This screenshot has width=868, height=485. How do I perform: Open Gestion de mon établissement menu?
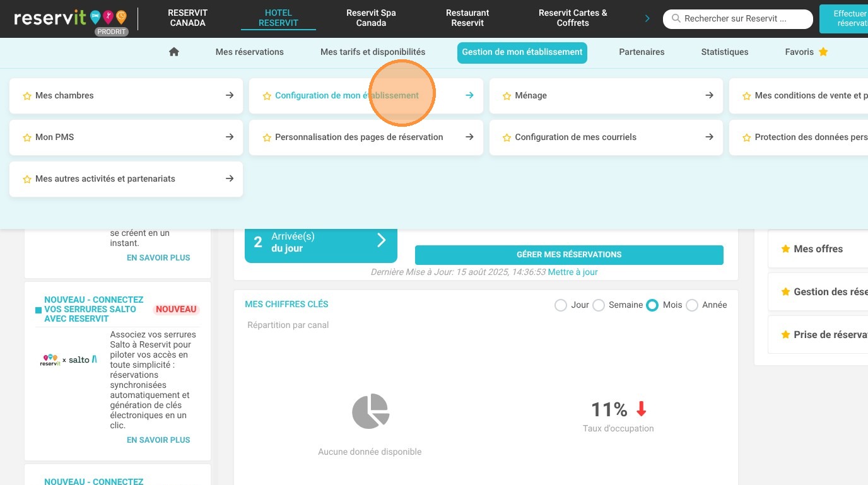522,52
